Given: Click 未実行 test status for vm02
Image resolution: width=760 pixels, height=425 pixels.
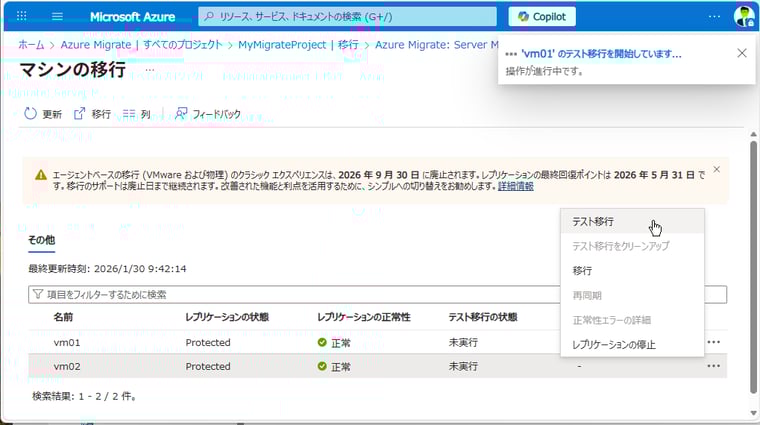Looking at the screenshot, I should [x=463, y=366].
